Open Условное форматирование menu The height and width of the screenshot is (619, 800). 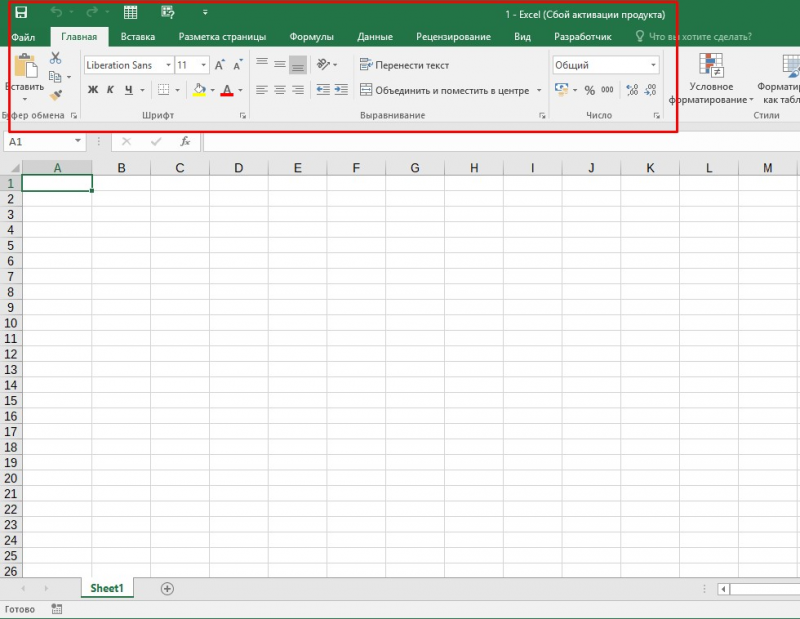(x=711, y=78)
